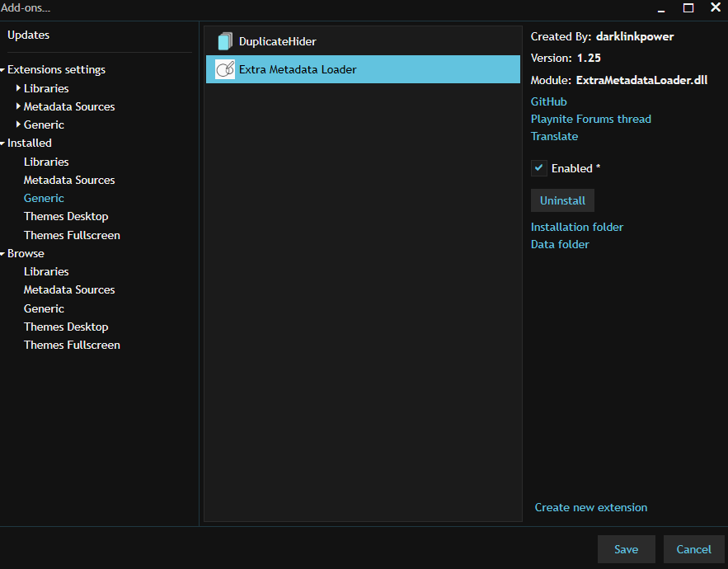
Task: Close the Add-ons window
Action: point(716,7)
